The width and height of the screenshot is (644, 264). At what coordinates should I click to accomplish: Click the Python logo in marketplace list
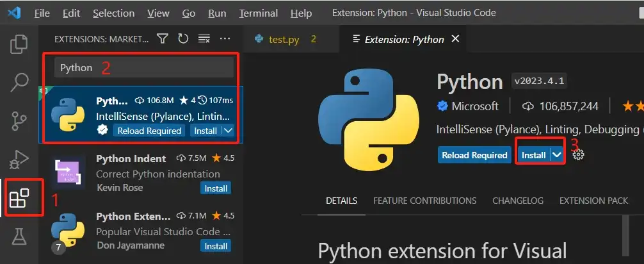pos(68,115)
